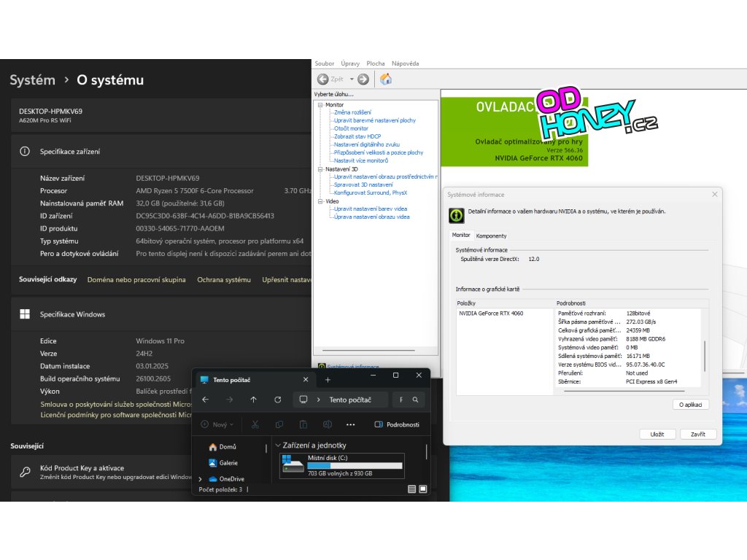Switch to the Monitor tab in dialog
747x560 pixels.
[461, 236]
